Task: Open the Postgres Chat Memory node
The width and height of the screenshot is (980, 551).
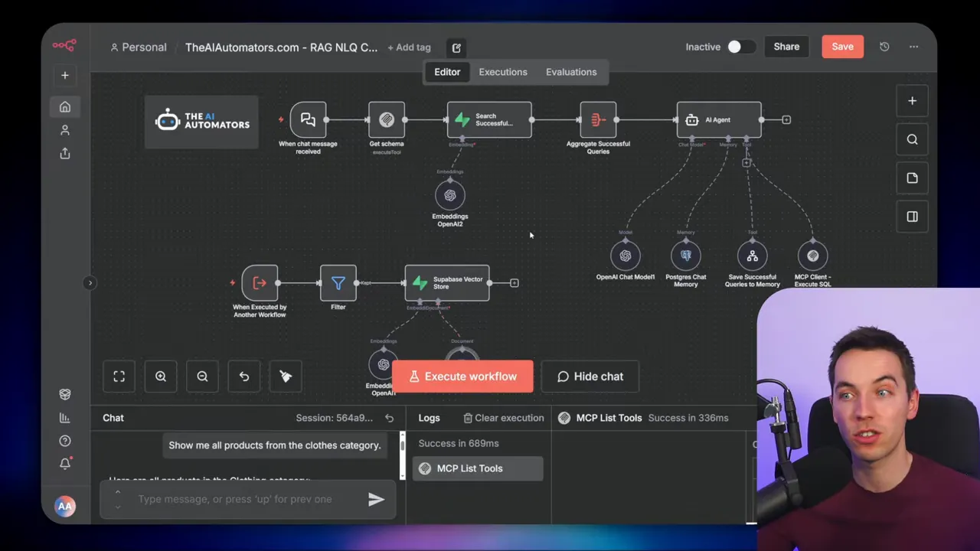Action: point(685,256)
